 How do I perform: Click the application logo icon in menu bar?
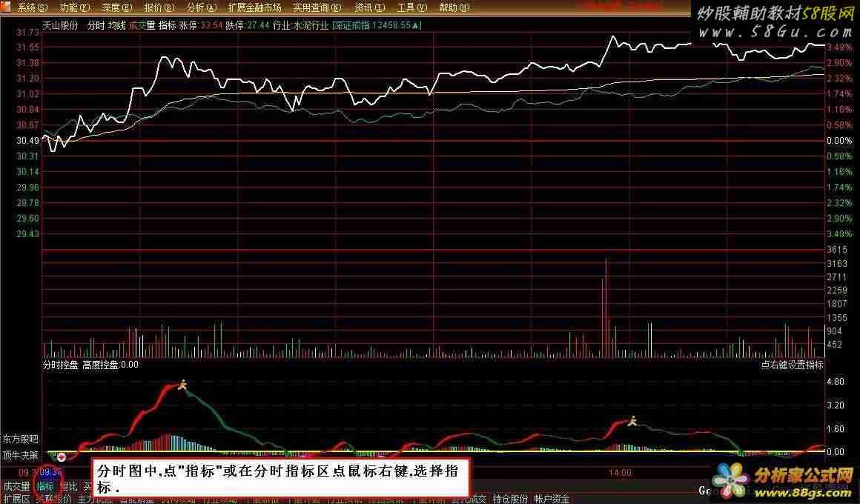click(5, 7)
